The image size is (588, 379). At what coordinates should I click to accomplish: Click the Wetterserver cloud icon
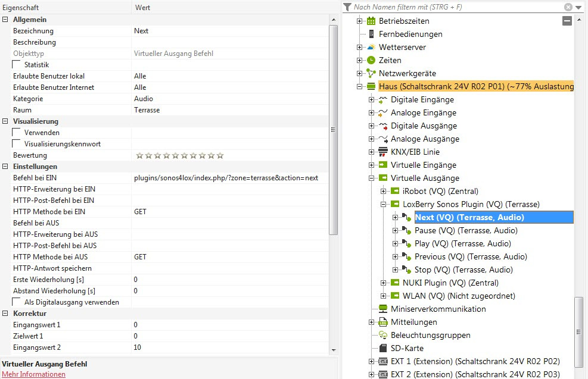371,47
